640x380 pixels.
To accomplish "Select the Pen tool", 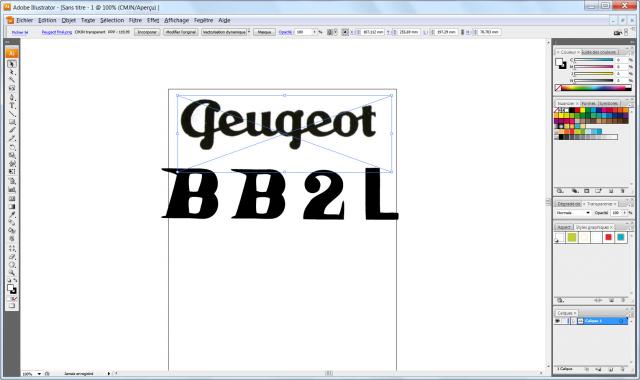I will click(x=12, y=97).
